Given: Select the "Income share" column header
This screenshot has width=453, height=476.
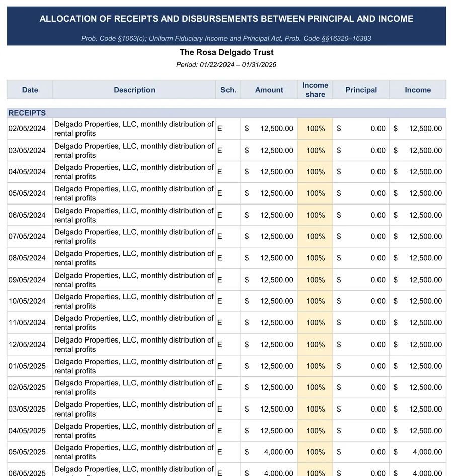Looking at the screenshot, I should pyautogui.click(x=315, y=90).
